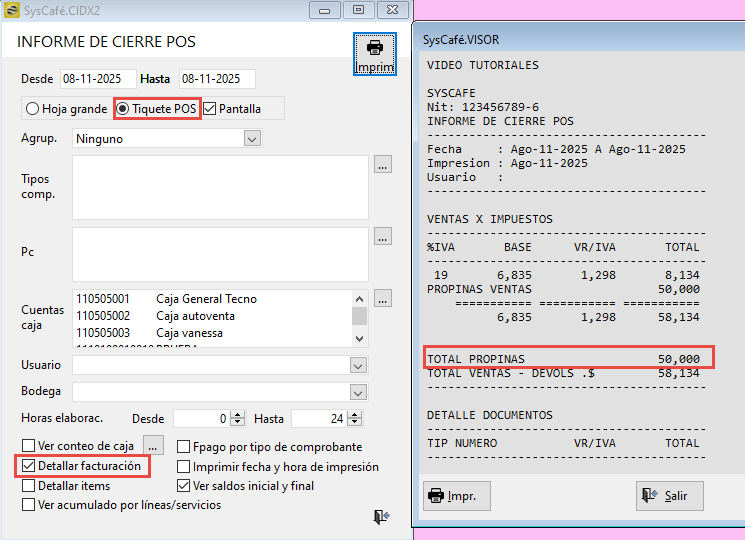Viewport: 745px width, 540px height.
Task: Click the Horas Hasta value field
Action: pos(320,419)
